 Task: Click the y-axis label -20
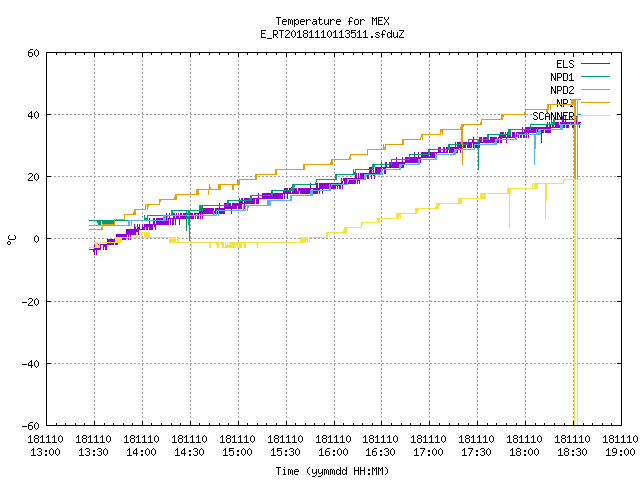(31, 302)
